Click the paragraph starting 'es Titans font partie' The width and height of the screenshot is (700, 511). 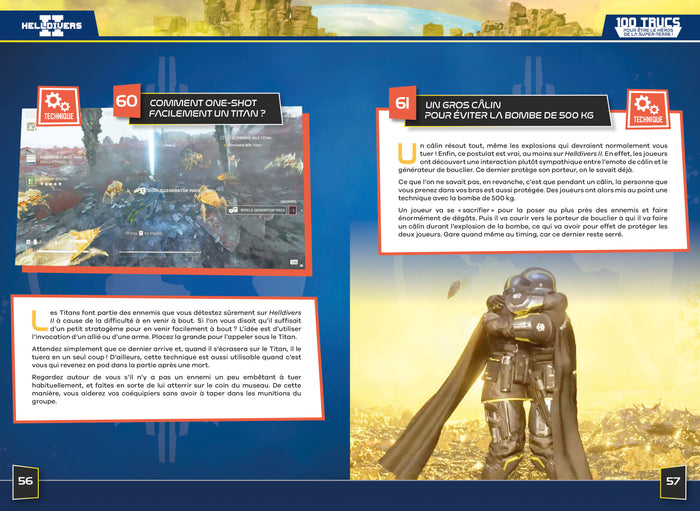tap(167, 324)
